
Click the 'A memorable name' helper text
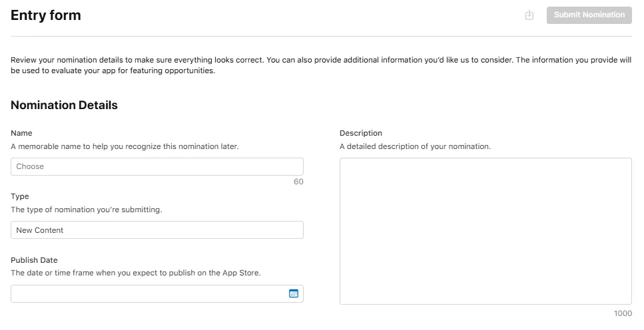(125, 146)
